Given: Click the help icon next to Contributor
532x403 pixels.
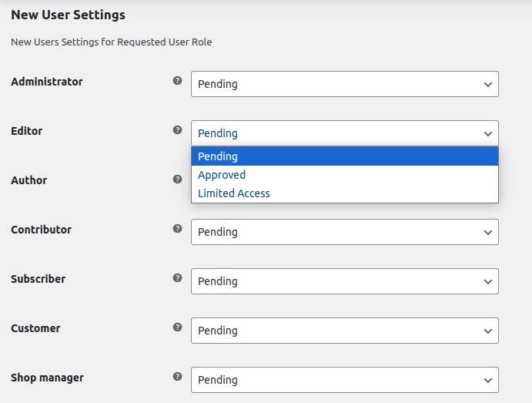Looking at the screenshot, I should (178, 229).
